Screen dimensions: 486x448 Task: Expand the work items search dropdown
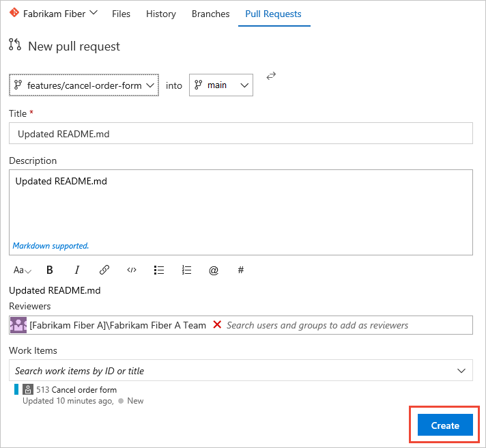pos(463,371)
